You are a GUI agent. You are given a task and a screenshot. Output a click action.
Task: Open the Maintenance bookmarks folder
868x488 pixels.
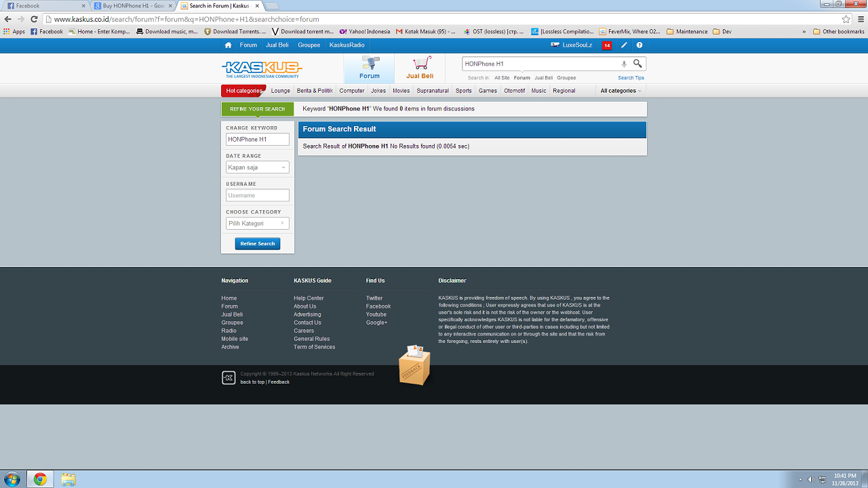pyautogui.click(x=687, y=31)
